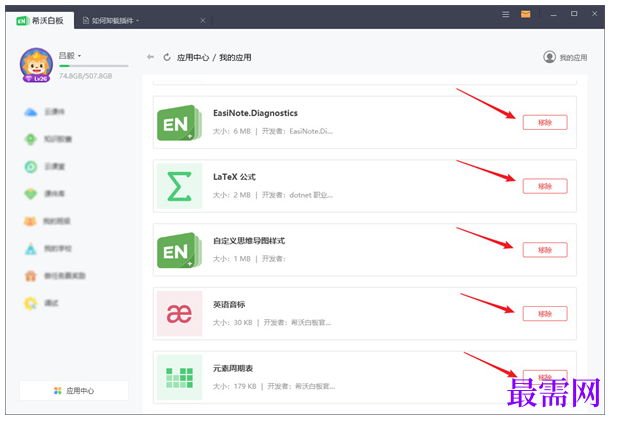
Task: Remove the 英语音标 plugin
Action: (x=545, y=314)
